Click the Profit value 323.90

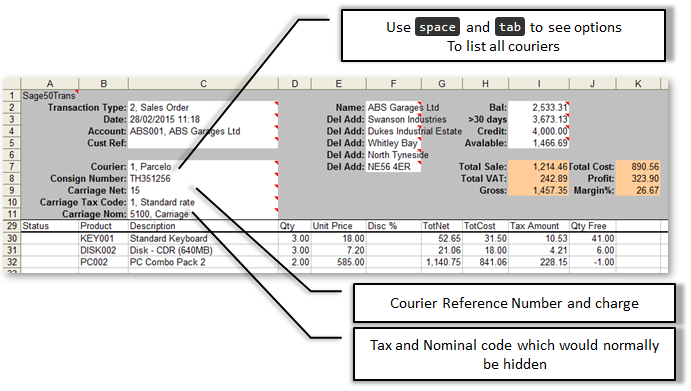pyautogui.click(x=638, y=179)
